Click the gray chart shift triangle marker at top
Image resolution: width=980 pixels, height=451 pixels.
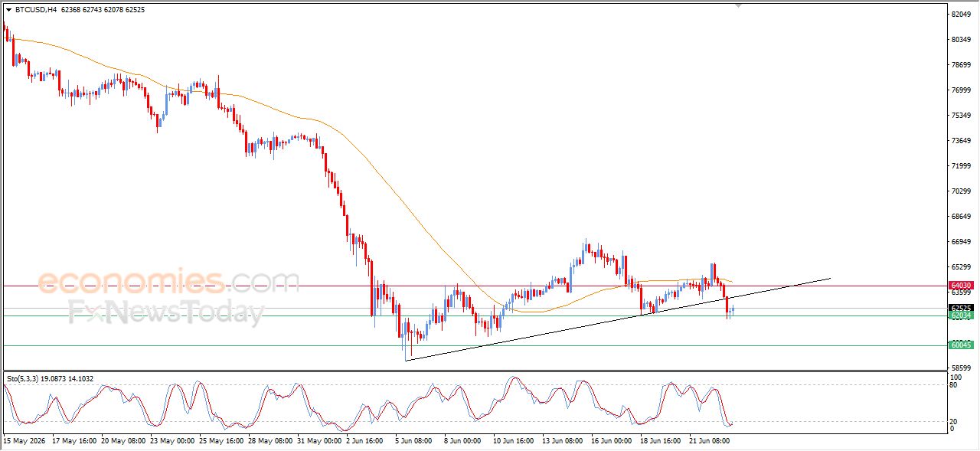click(738, 5)
